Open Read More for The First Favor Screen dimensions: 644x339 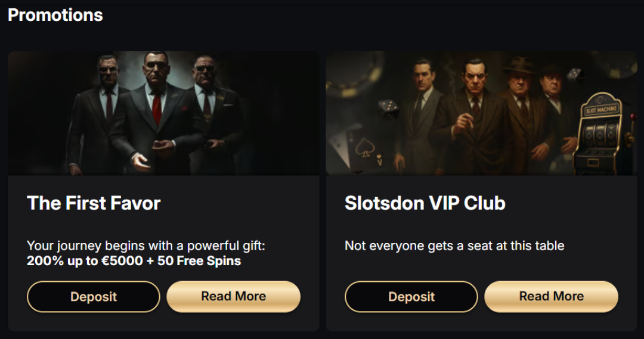click(233, 297)
